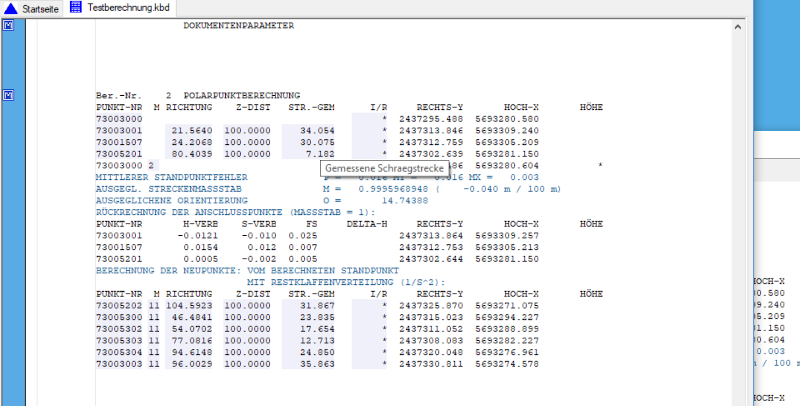Click the DOKUMENTENPARAMETER heading
The width and height of the screenshot is (800, 406).
(x=239, y=26)
